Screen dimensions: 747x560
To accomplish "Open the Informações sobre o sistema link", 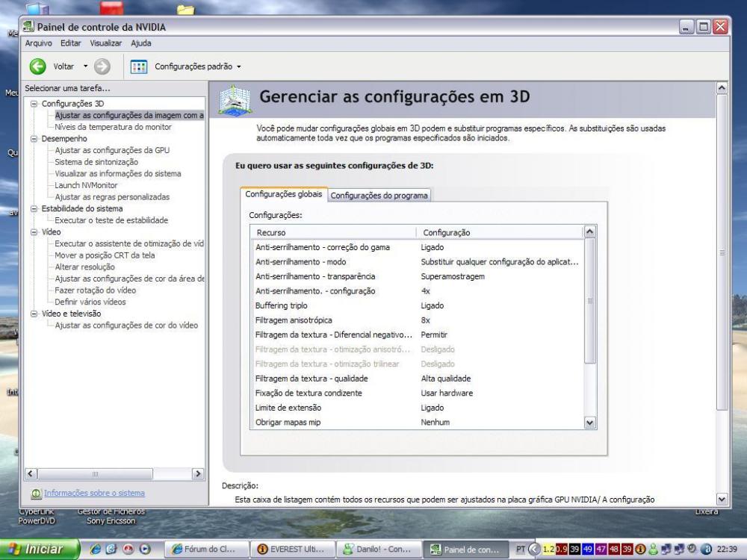I will coord(93,493).
